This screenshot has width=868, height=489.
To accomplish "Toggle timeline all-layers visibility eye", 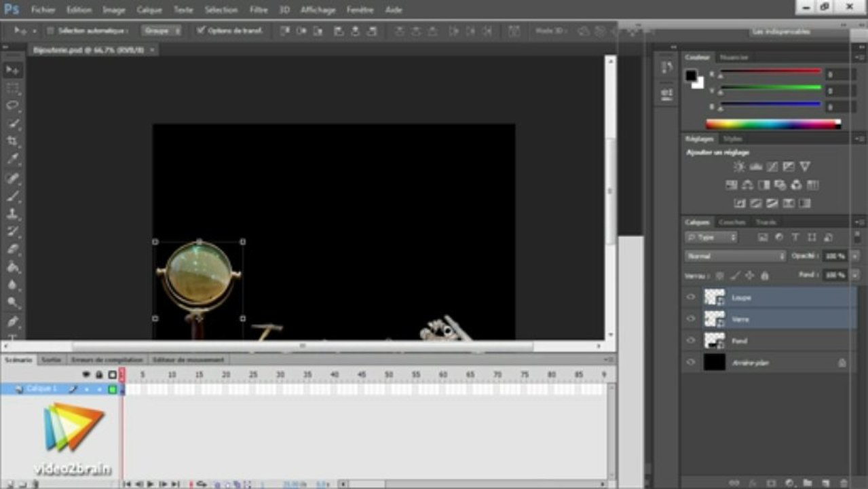I will [x=86, y=374].
